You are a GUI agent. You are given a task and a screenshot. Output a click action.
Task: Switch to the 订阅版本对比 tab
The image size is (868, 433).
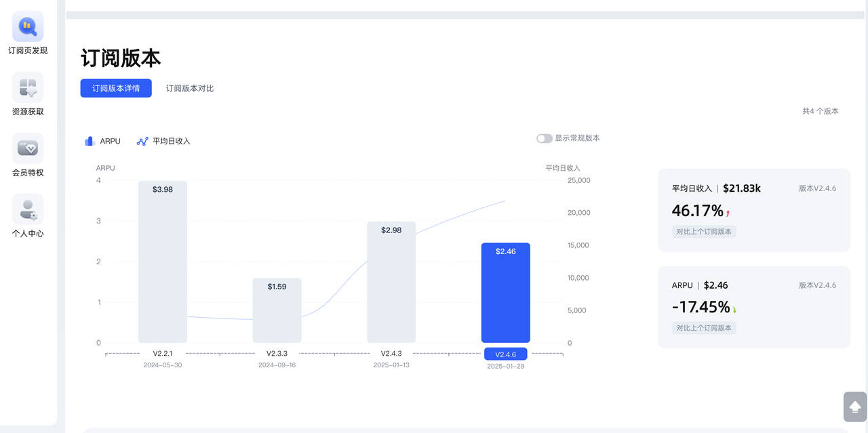(x=190, y=88)
